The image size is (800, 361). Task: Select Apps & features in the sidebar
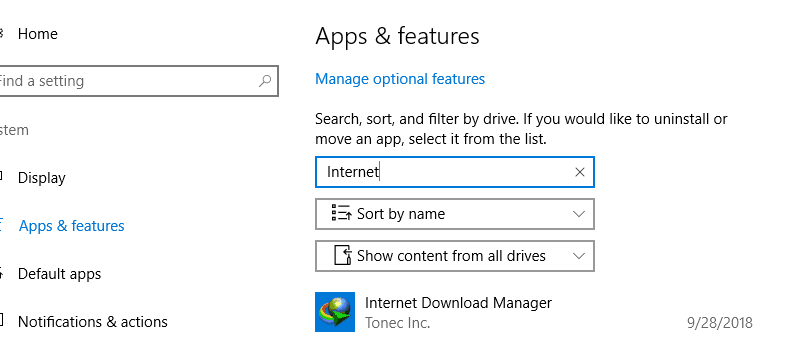pos(71,226)
